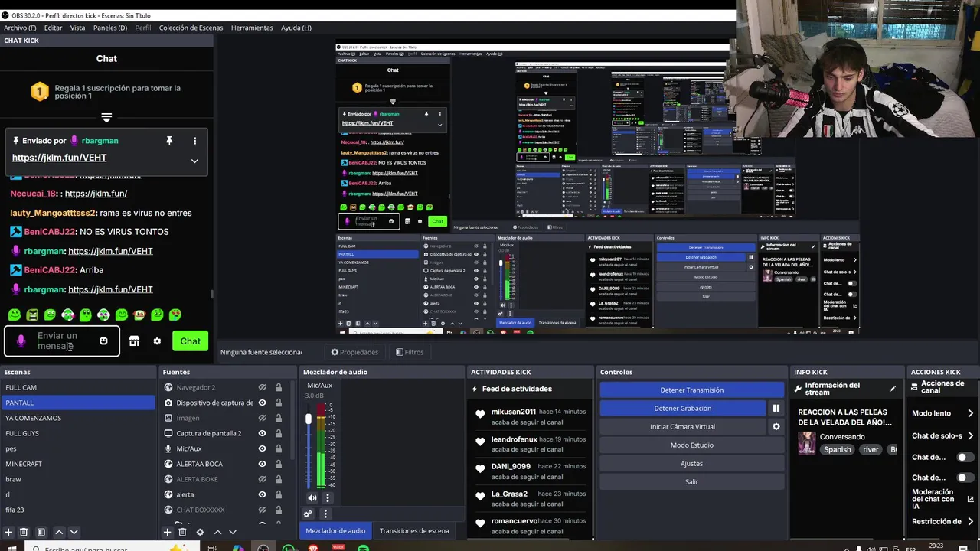
Task: Lock toggle for Mic/Aux source
Action: [278, 448]
